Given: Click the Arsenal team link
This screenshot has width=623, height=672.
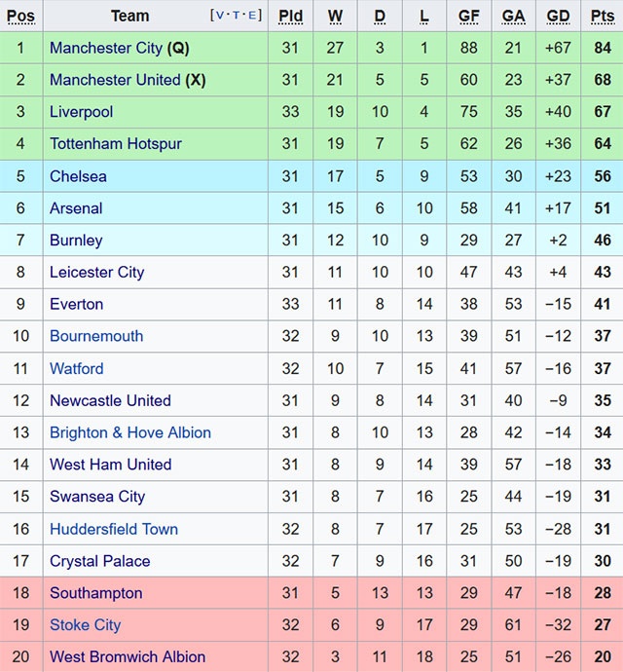Looking at the screenshot, I should coord(76,208).
